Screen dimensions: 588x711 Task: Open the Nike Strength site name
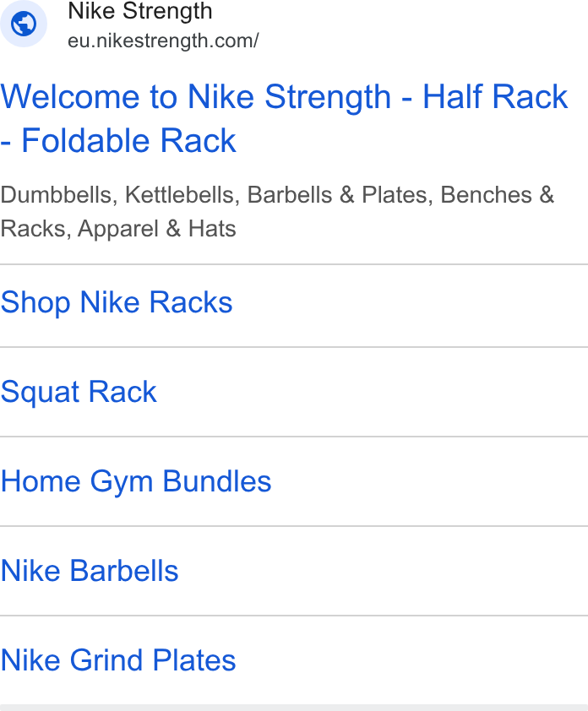pos(139,11)
